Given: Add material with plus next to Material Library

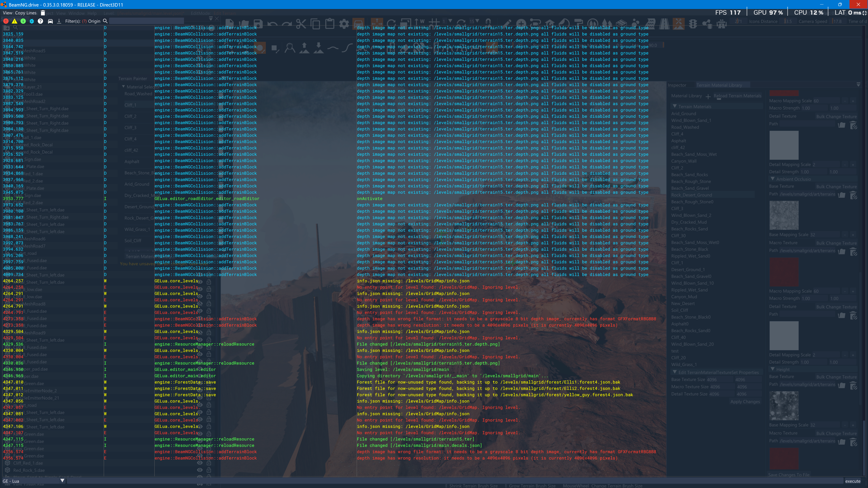Looking at the screenshot, I should [708, 96].
